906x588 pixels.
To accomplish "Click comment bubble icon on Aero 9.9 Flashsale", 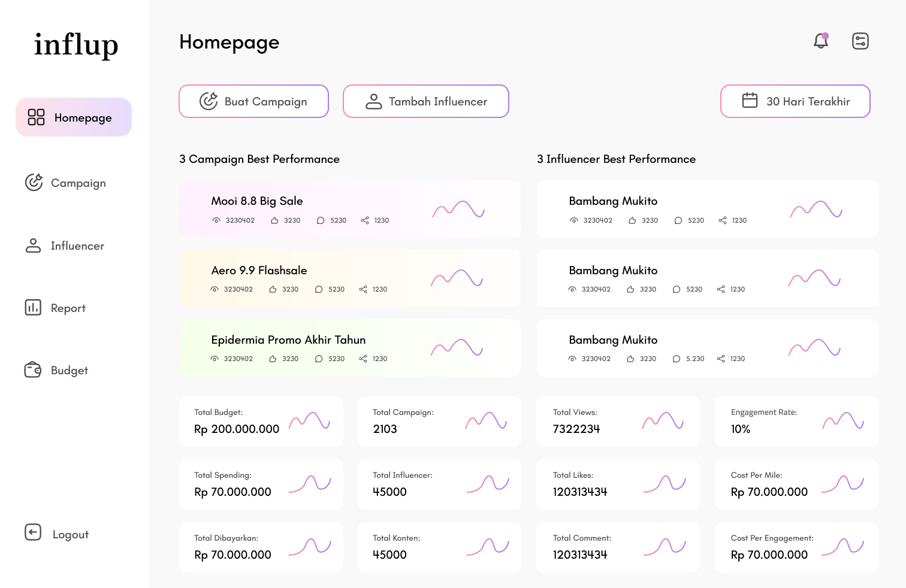I will click(x=319, y=289).
